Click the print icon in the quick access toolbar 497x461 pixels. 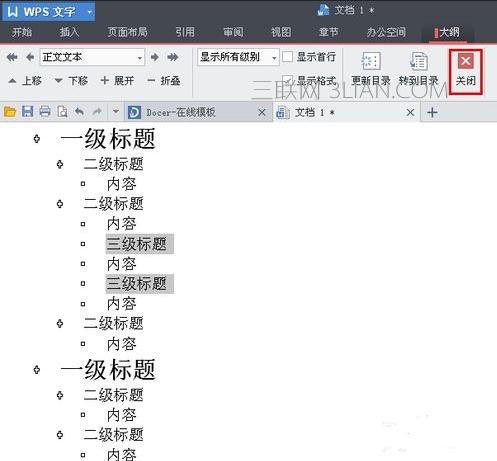point(45,112)
